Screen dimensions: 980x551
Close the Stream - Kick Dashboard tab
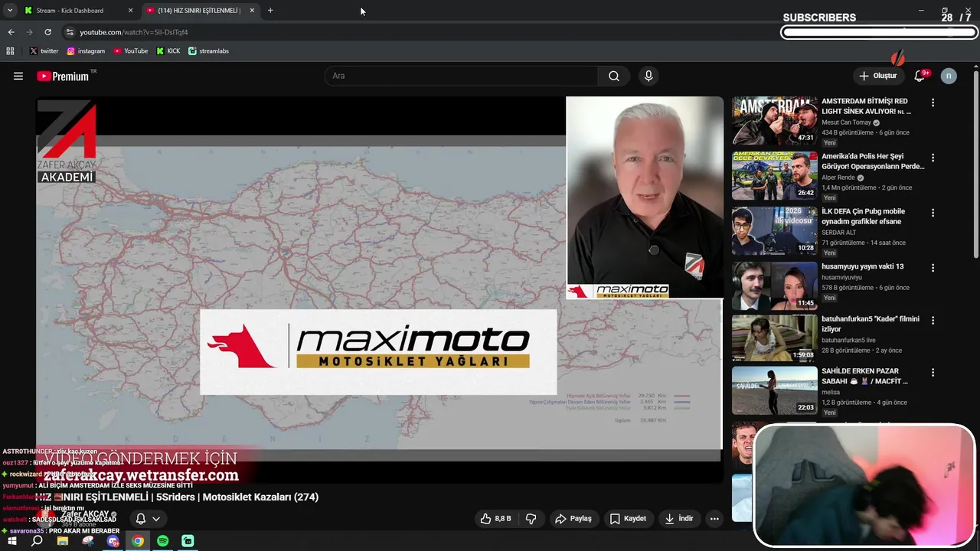pos(130,11)
